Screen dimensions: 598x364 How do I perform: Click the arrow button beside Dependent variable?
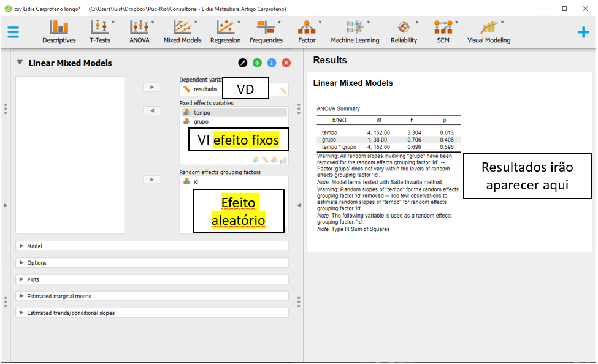[x=151, y=88]
